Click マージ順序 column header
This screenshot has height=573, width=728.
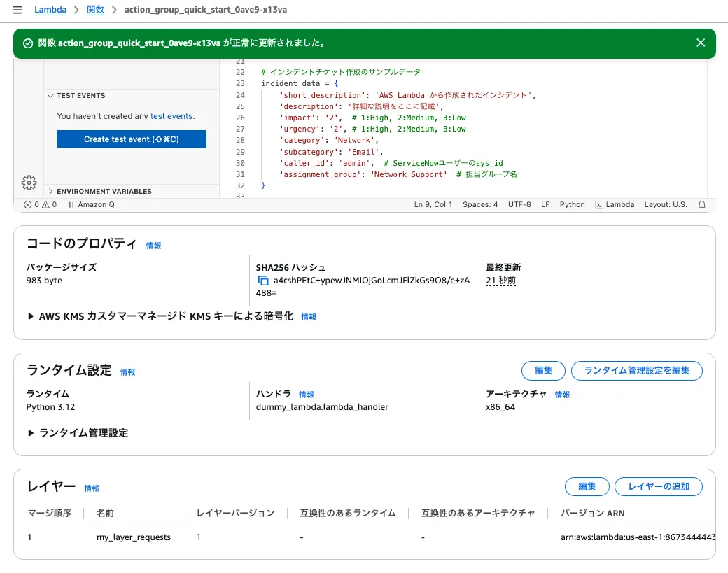[x=49, y=513]
